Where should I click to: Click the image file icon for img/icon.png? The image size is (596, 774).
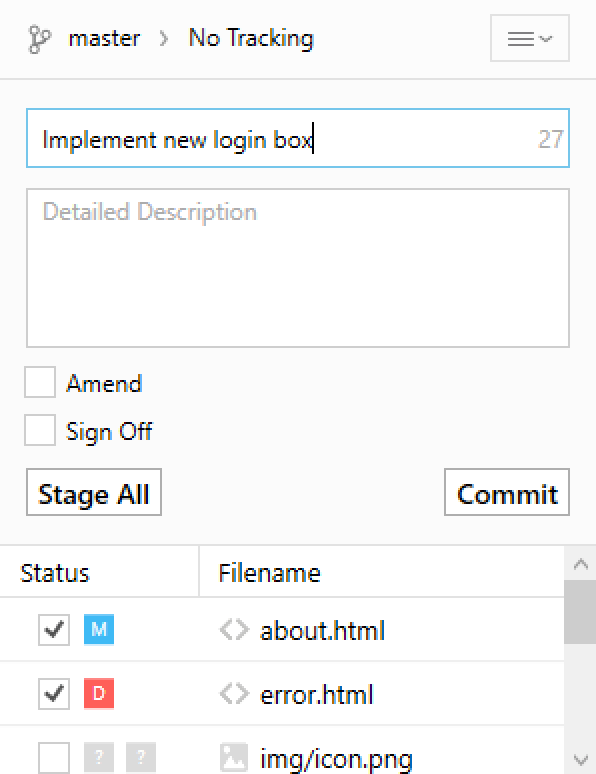(x=234, y=757)
